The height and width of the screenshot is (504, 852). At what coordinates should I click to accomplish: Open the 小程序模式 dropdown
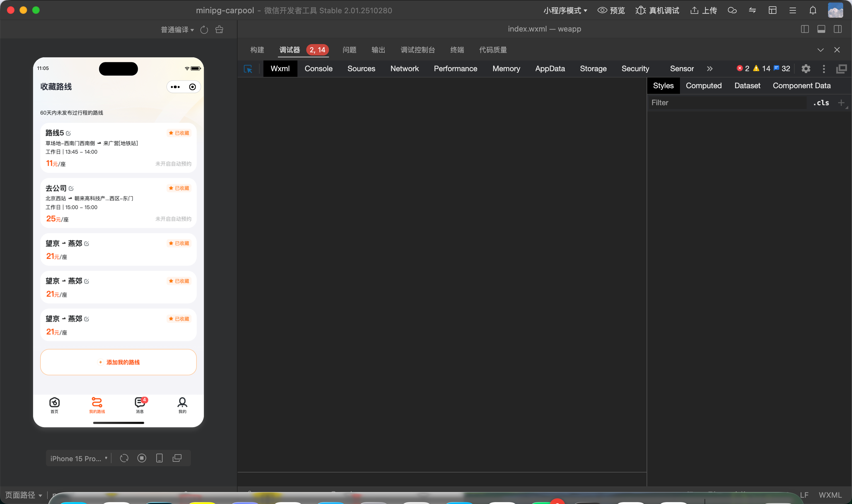(565, 10)
